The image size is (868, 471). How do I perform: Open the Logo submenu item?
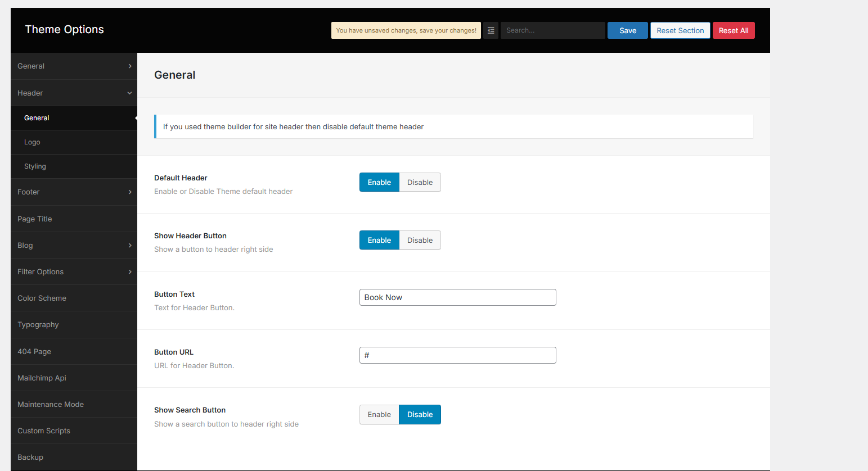click(32, 142)
